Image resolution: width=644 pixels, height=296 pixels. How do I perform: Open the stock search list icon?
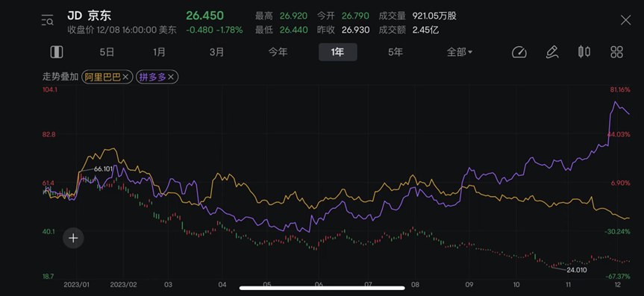pyautogui.click(x=48, y=20)
